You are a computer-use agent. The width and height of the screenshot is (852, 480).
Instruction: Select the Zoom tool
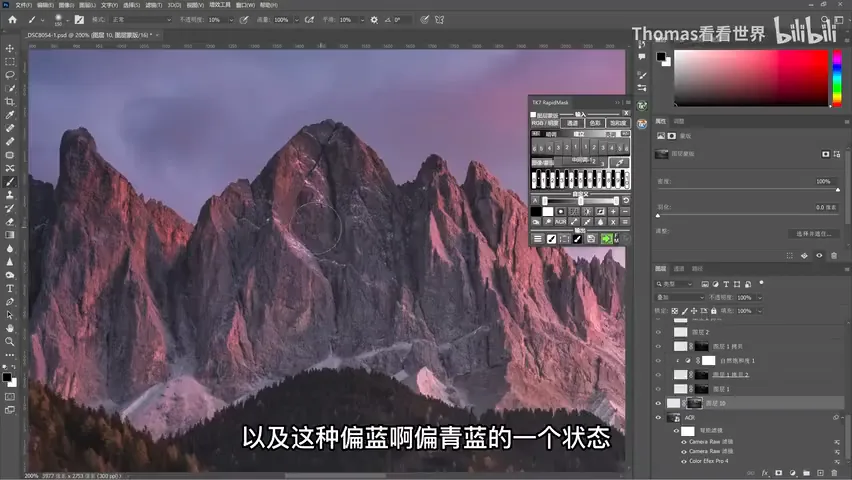tap(10, 341)
